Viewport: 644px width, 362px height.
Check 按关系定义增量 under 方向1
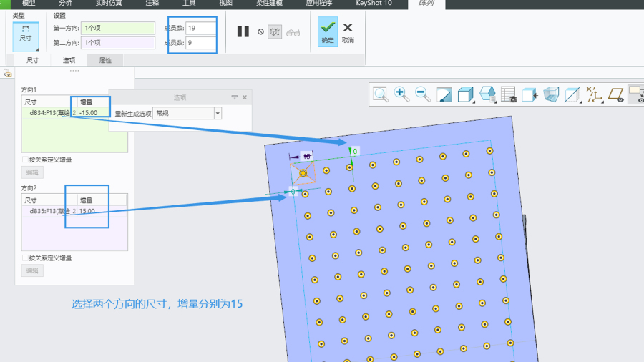tap(25, 160)
